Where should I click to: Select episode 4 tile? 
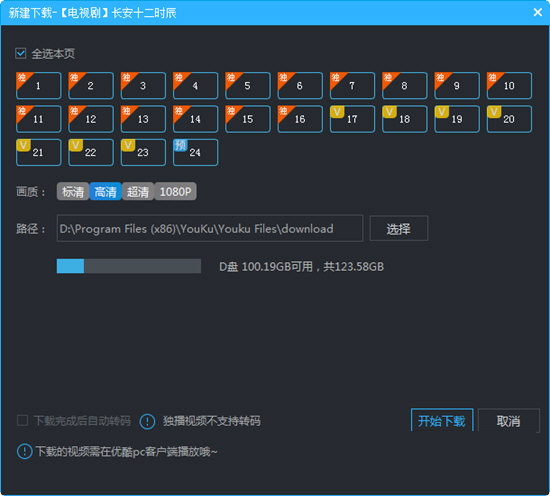click(x=195, y=86)
